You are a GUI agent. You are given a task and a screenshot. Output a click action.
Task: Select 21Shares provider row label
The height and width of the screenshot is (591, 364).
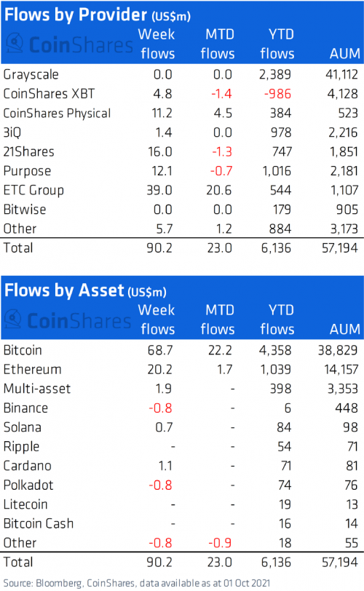point(28,151)
